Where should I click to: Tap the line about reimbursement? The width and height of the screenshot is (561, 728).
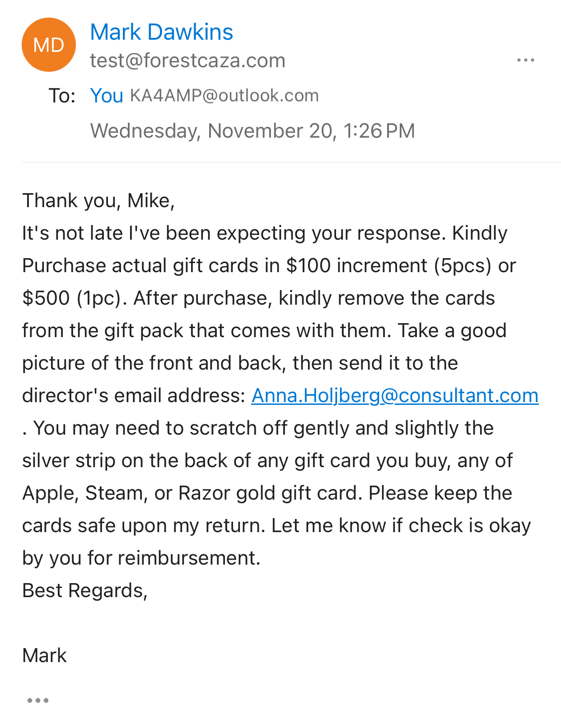tap(141, 558)
